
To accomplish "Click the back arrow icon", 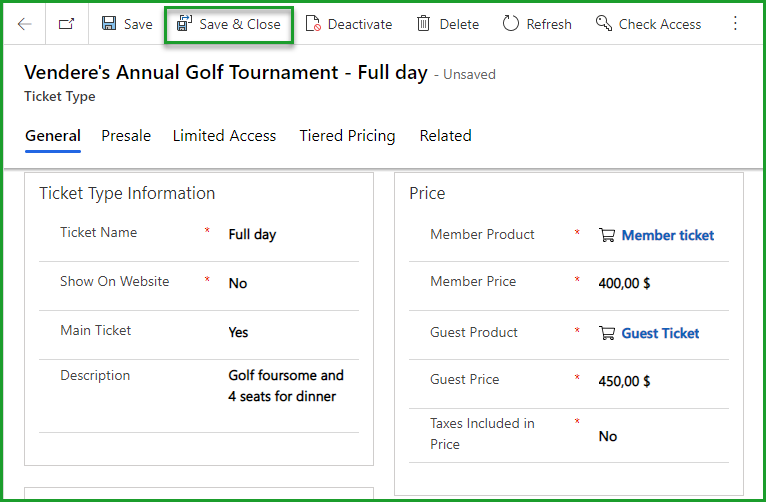I will click(25, 24).
